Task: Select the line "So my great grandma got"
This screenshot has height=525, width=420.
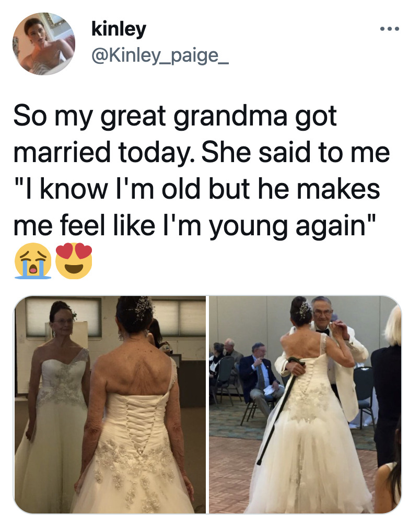Action: click(x=175, y=117)
